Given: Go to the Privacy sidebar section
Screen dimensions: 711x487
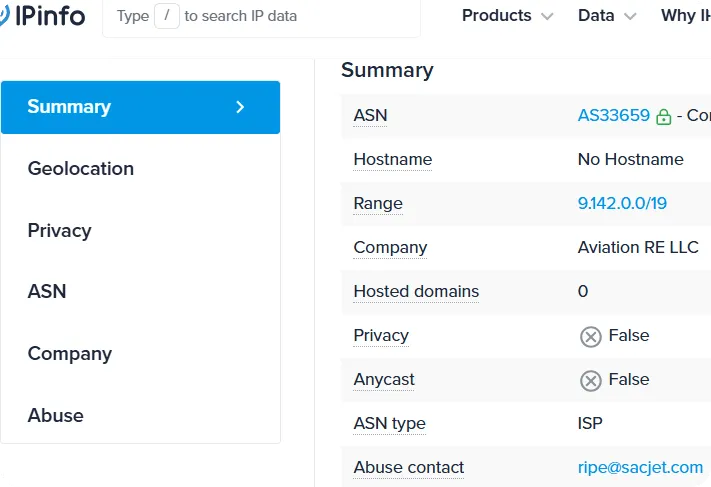Looking at the screenshot, I should point(59,230).
